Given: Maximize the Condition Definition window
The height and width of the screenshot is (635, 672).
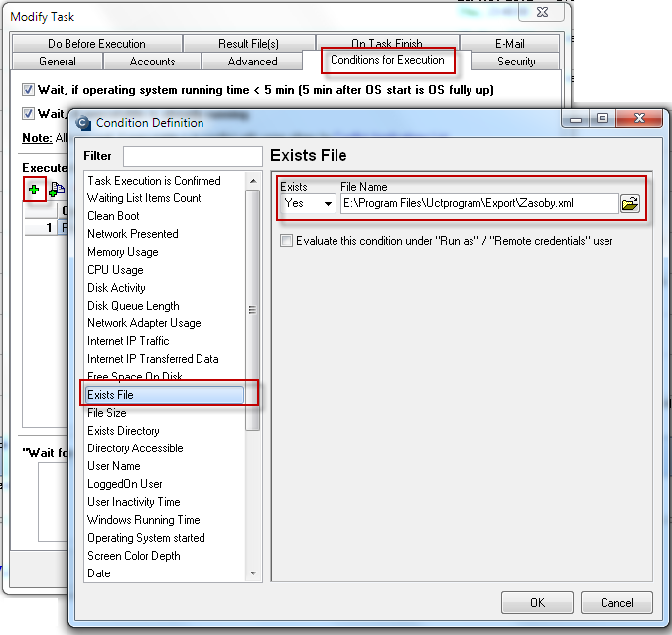Looking at the screenshot, I should [x=603, y=119].
